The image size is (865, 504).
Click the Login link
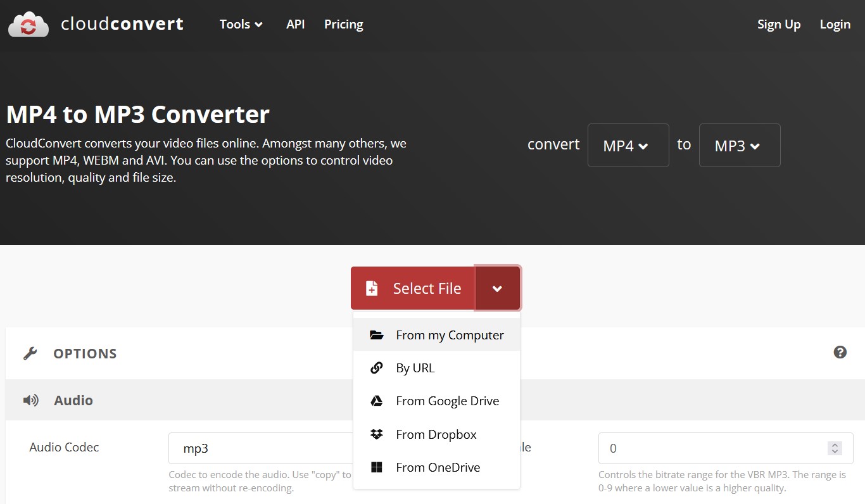(x=835, y=24)
